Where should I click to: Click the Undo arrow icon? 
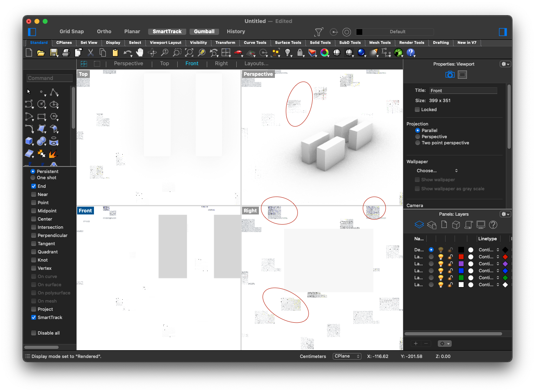(x=128, y=52)
